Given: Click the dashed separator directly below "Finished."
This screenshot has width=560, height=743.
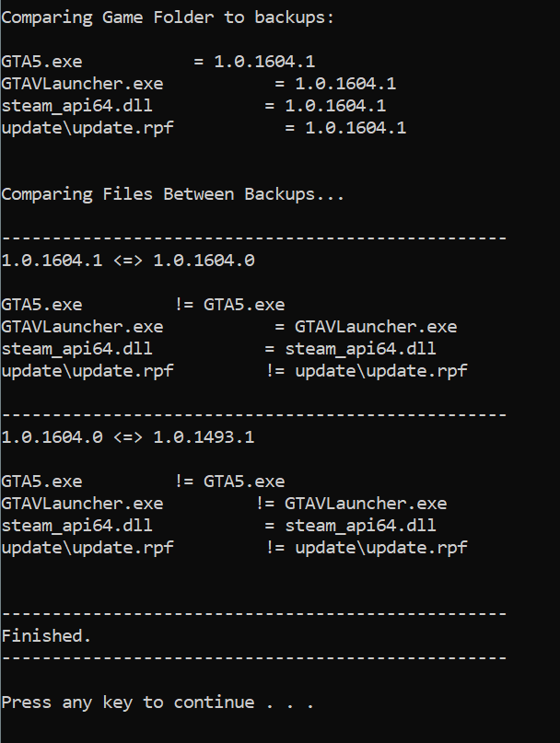Looking at the screenshot, I should (254, 658).
